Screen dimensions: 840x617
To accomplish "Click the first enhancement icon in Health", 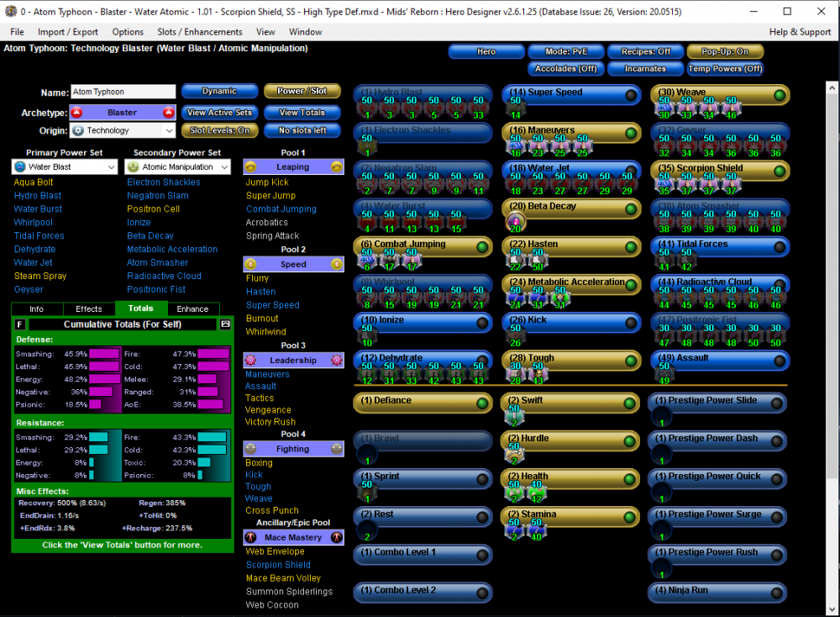I will tap(514, 491).
